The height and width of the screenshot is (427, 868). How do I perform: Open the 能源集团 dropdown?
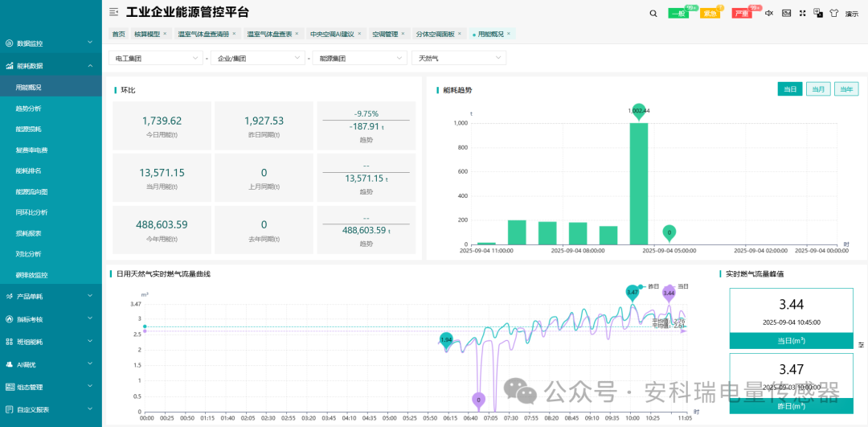(x=360, y=58)
